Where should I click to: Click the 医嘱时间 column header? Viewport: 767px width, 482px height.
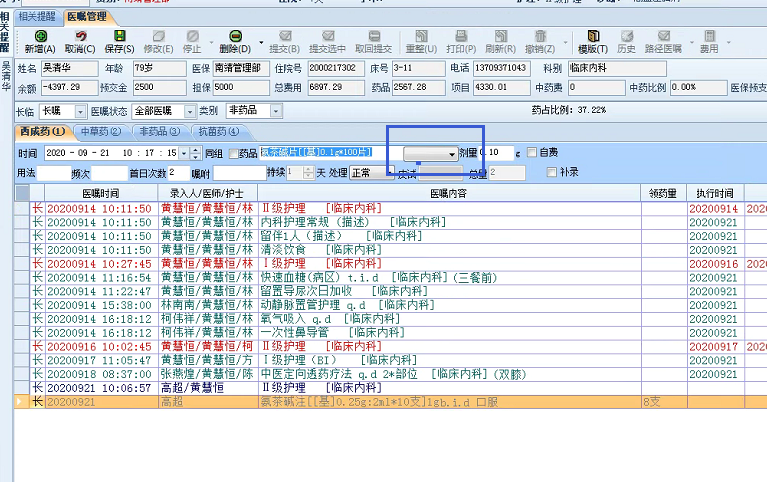(101, 193)
